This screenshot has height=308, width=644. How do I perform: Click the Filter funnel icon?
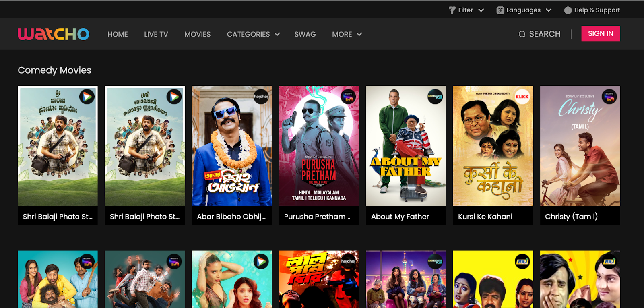452,10
